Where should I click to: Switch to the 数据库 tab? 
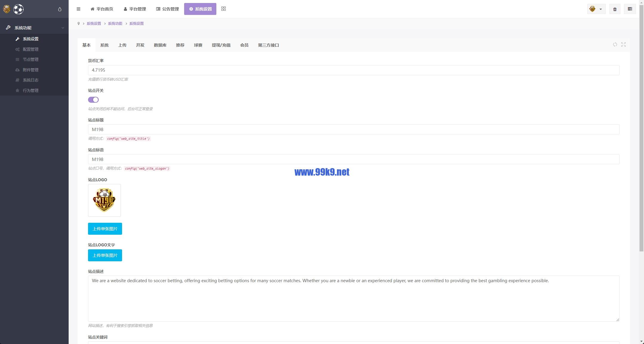pos(160,45)
